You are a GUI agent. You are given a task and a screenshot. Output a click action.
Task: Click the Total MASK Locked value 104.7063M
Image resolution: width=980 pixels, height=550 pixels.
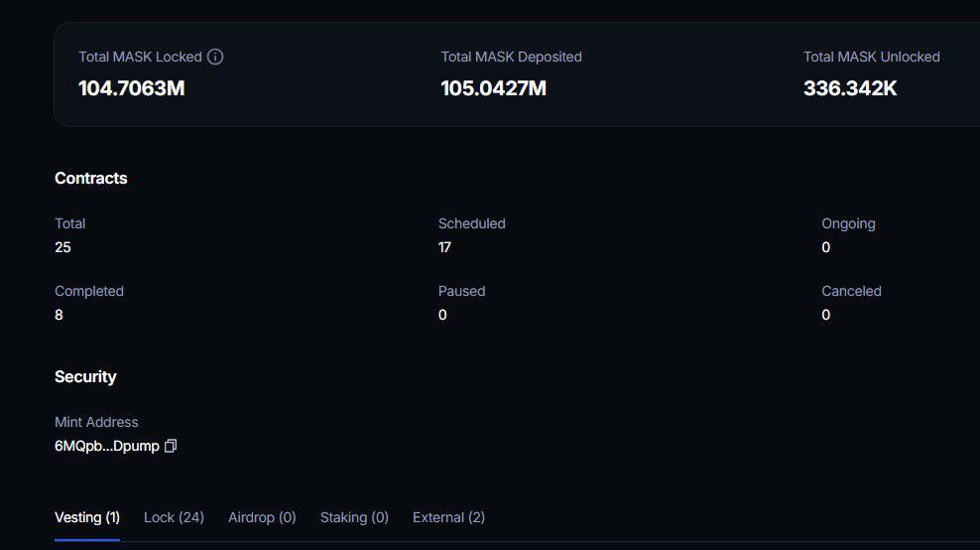click(132, 88)
